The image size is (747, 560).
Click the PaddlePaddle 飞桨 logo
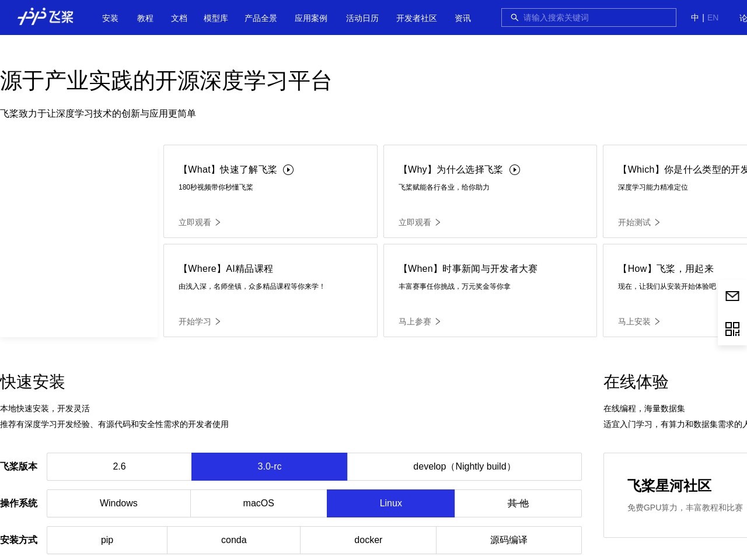pyautogui.click(x=46, y=17)
